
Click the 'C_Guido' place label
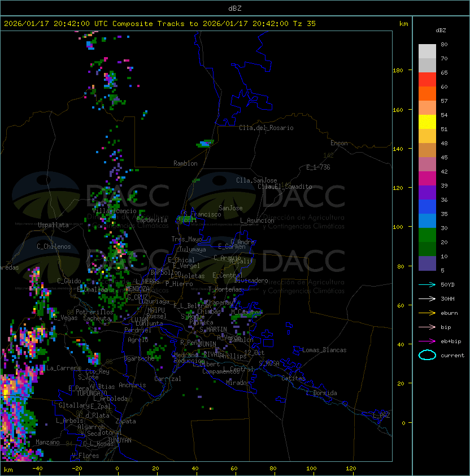[x=69, y=281]
